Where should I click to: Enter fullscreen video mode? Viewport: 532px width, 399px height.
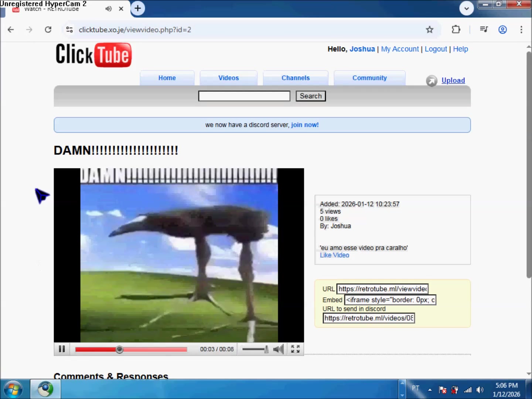[295, 349]
